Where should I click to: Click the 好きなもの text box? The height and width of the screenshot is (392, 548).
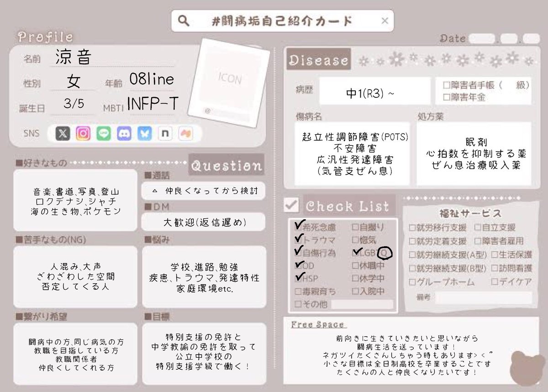click(75, 200)
